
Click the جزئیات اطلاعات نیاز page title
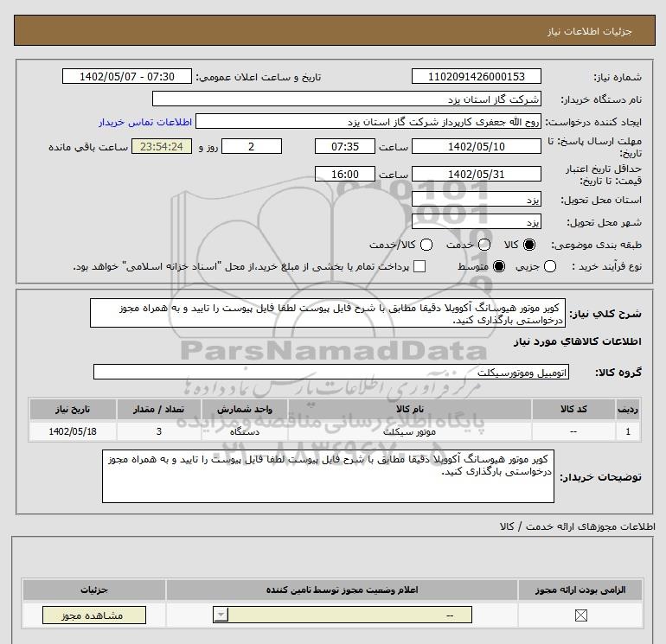click(x=590, y=31)
